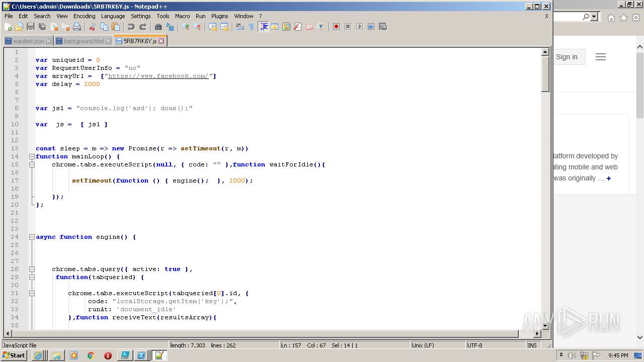The width and height of the screenshot is (644, 362).
Task: Collapse fold marker at function(tabqueried) line
Action: tap(32, 277)
